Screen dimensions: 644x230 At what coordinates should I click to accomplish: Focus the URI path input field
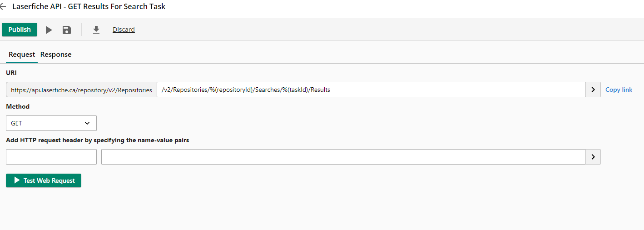[371, 90]
